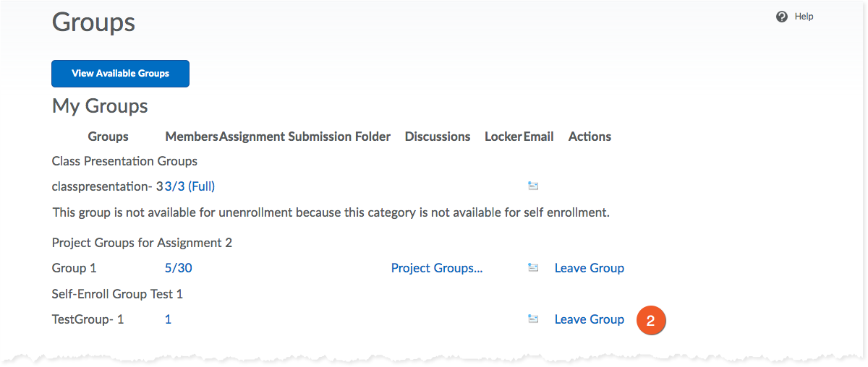
Task: Leave TestGroup- 1 using its Leave Group link
Action: (x=589, y=319)
